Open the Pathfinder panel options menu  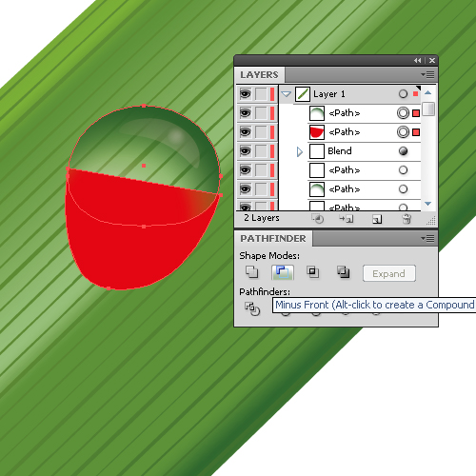[427, 239]
